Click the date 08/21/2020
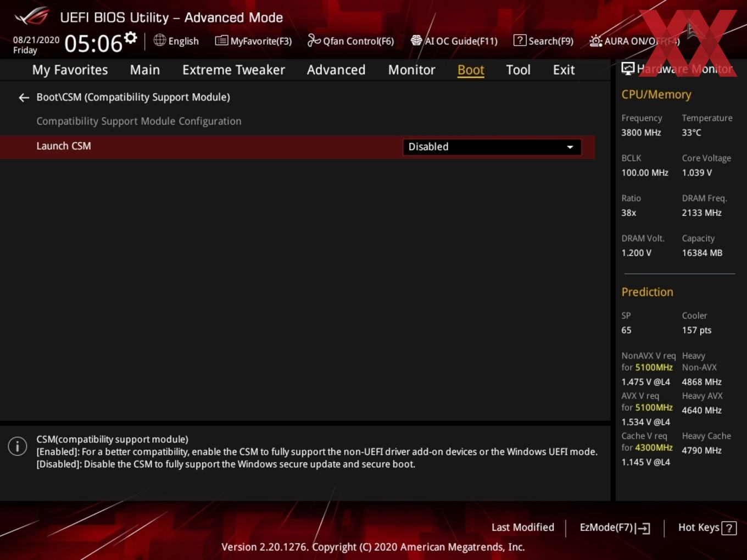 [x=36, y=40]
